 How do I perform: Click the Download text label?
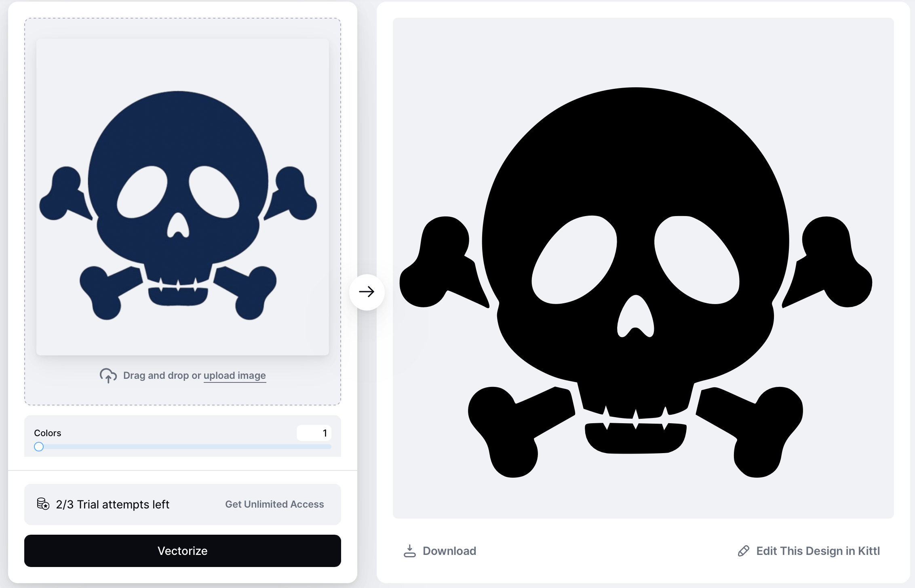[x=449, y=551]
